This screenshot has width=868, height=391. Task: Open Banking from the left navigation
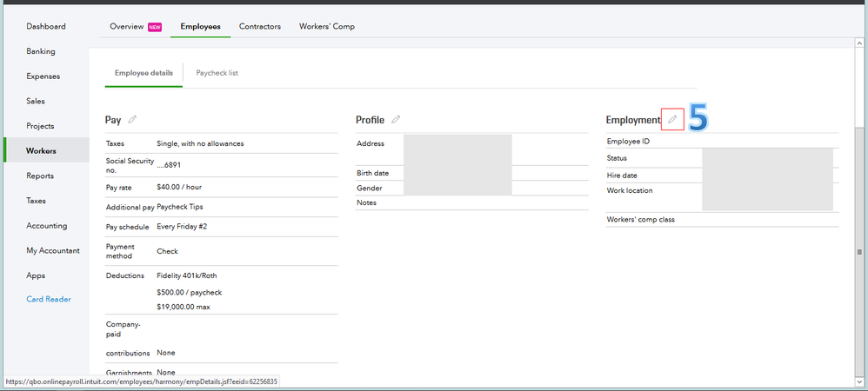(42, 51)
